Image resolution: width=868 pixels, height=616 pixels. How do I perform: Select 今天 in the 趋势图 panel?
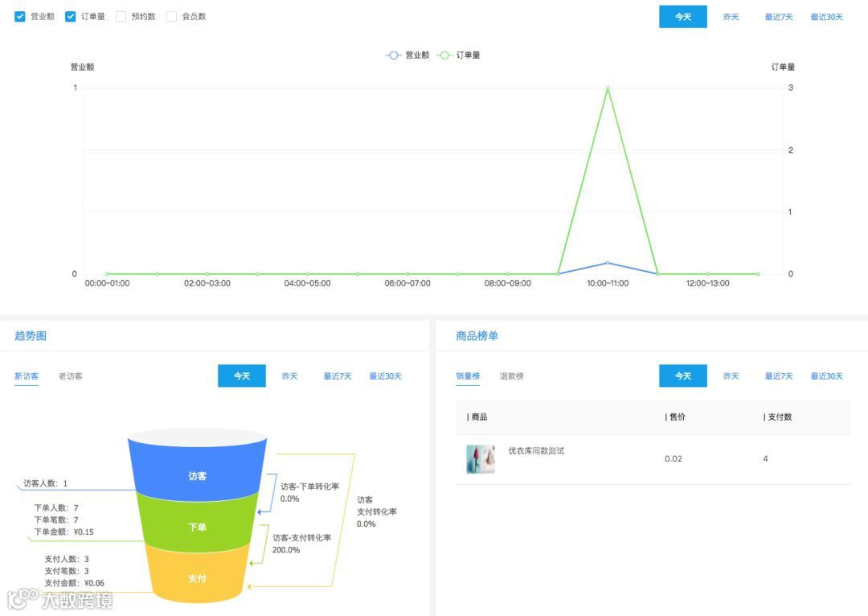[241, 376]
